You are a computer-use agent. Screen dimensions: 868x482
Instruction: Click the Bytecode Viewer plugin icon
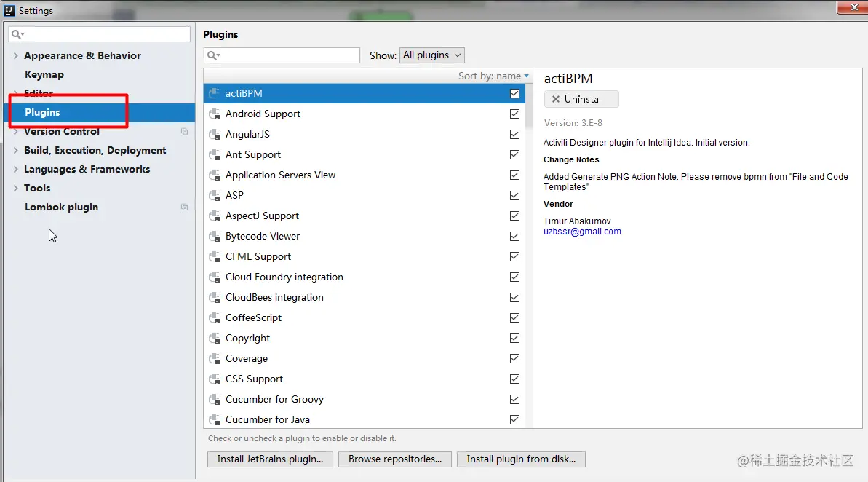click(214, 237)
